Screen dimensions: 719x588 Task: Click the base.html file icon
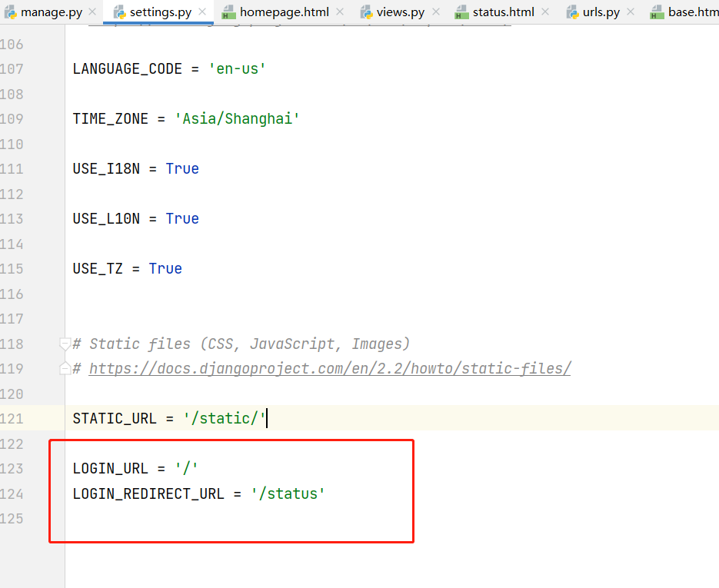tap(657, 12)
